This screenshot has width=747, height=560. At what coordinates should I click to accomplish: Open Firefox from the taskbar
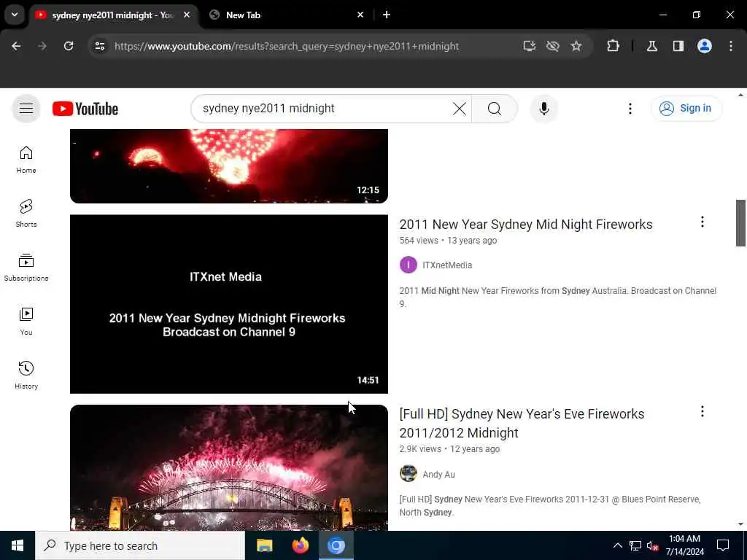click(300, 545)
